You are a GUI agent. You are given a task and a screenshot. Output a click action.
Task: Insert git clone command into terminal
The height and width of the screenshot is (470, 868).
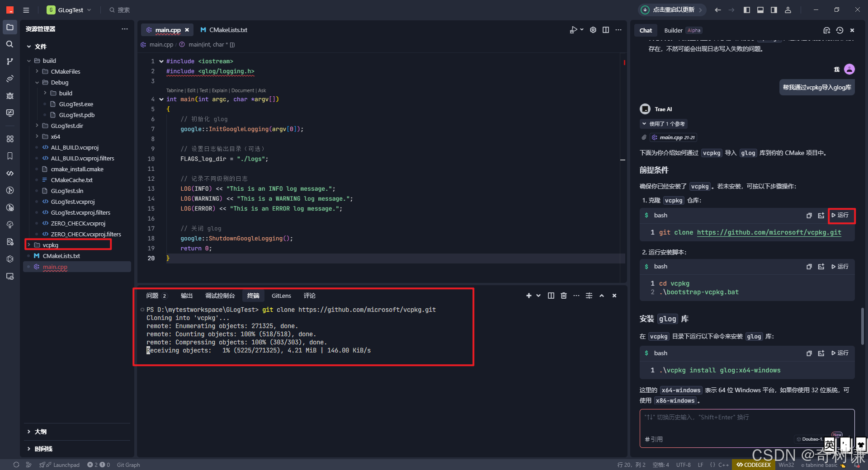coord(821,216)
